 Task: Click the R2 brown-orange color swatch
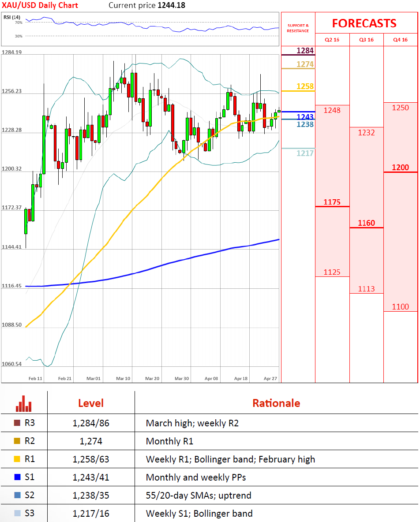(x=17, y=441)
